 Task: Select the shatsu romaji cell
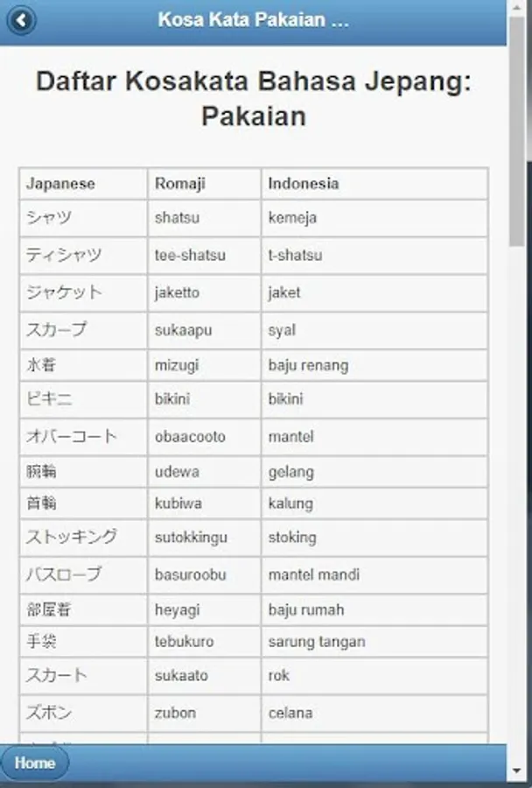click(x=178, y=218)
